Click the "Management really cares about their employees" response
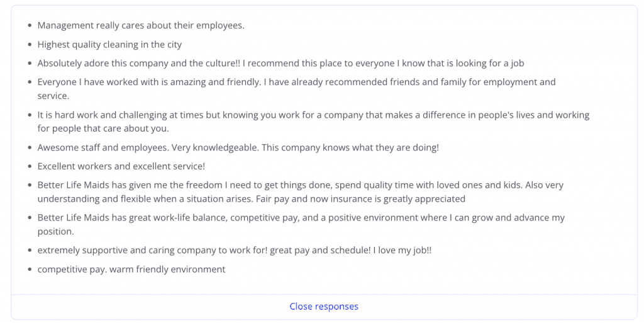 pos(141,26)
